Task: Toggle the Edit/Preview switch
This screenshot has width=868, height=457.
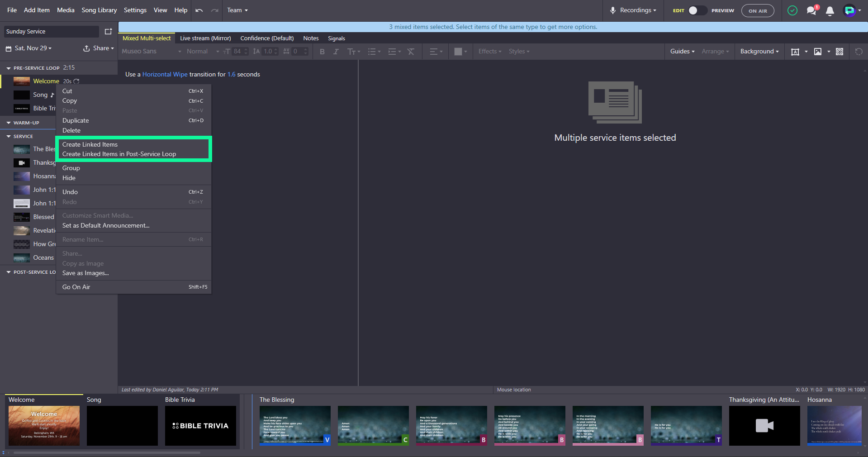Action: (x=697, y=10)
